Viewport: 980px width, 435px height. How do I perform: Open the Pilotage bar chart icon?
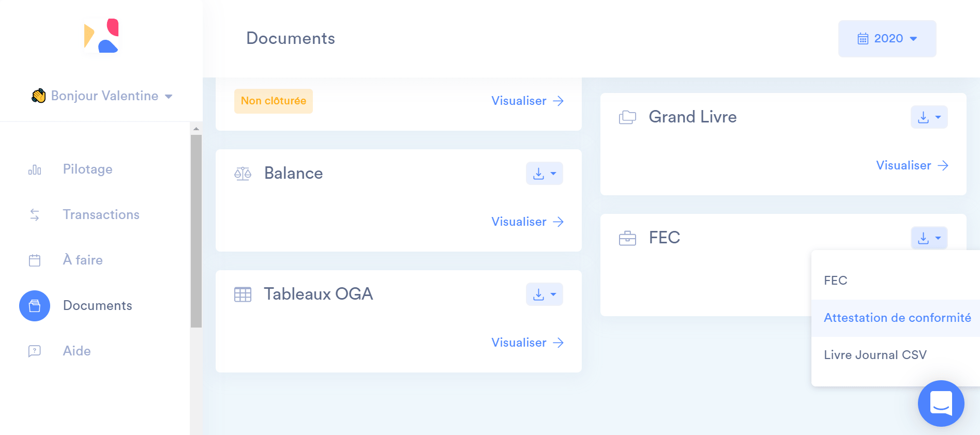(35, 170)
